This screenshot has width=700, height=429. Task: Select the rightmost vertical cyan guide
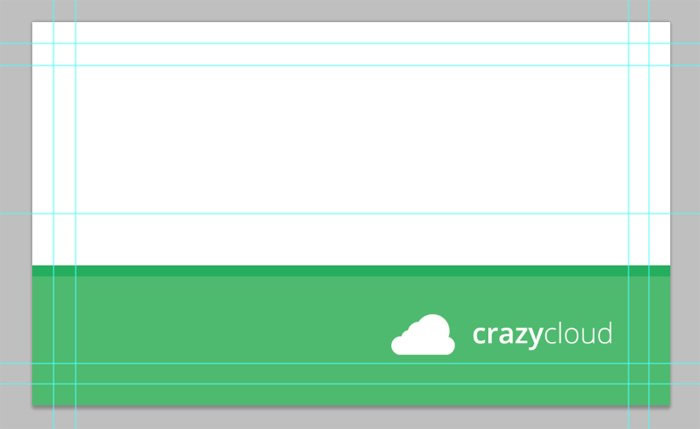[650, 214]
